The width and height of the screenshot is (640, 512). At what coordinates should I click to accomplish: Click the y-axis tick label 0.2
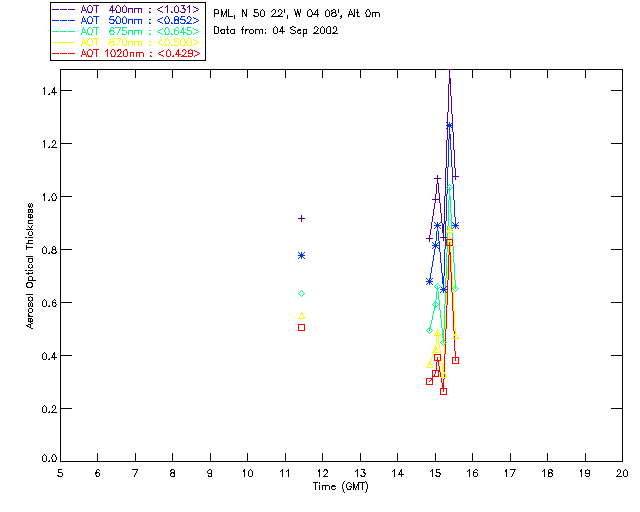pos(49,409)
